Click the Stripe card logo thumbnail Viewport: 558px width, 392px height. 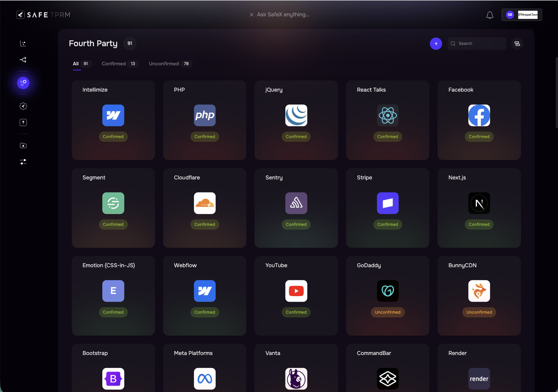click(387, 203)
